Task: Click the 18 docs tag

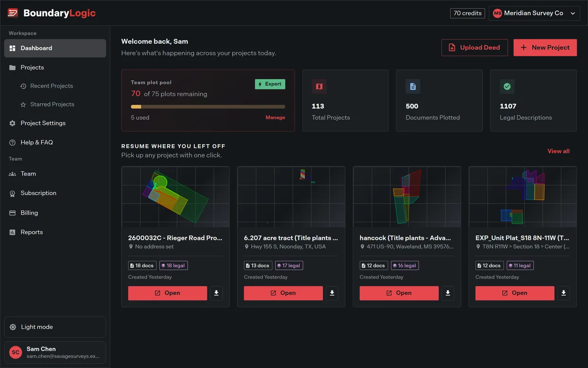Action: pyautogui.click(x=142, y=265)
